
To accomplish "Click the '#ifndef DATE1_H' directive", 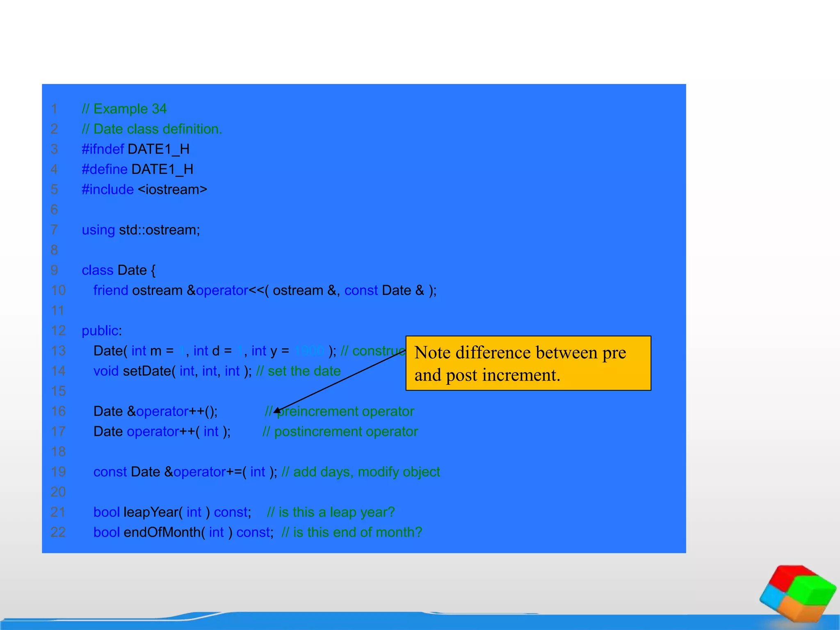I will [136, 149].
